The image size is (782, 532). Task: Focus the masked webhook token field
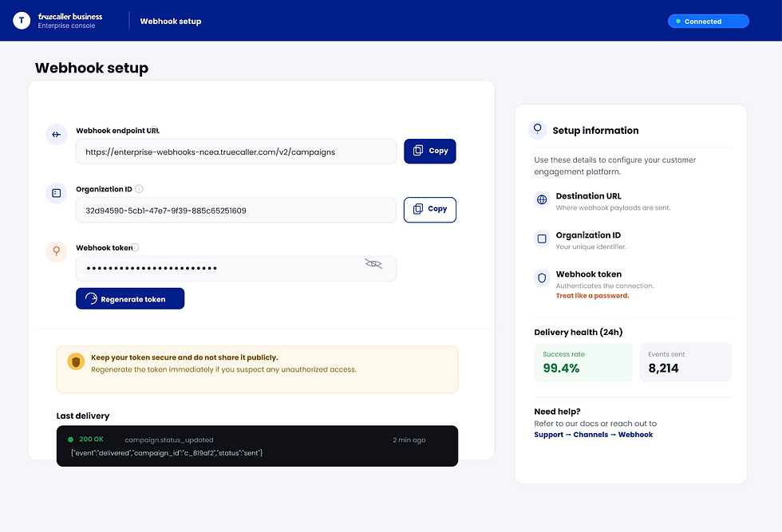click(236, 268)
